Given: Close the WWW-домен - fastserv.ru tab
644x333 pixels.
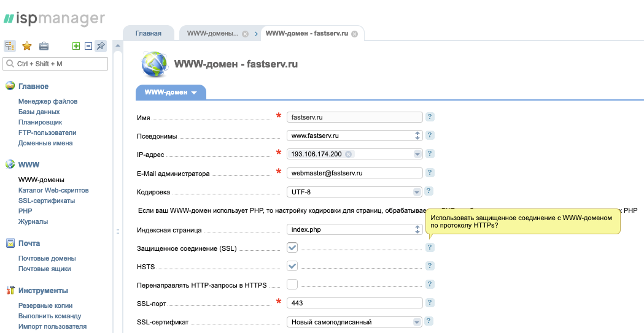Looking at the screenshot, I should [354, 34].
